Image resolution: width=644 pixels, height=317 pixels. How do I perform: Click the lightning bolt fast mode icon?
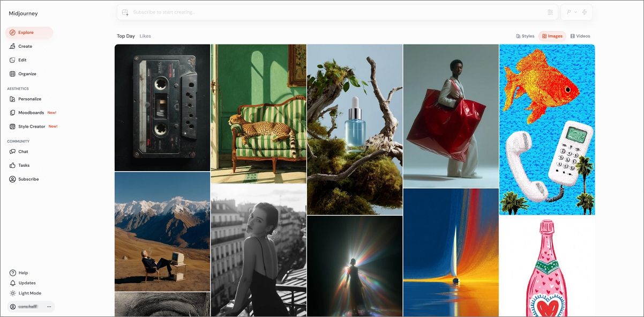tap(584, 12)
